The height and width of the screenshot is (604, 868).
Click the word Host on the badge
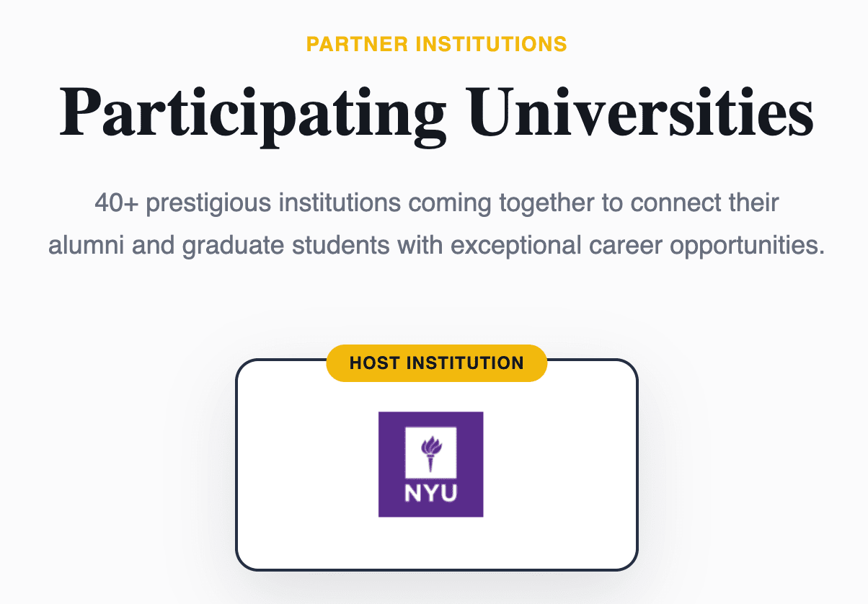[x=376, y=363]
